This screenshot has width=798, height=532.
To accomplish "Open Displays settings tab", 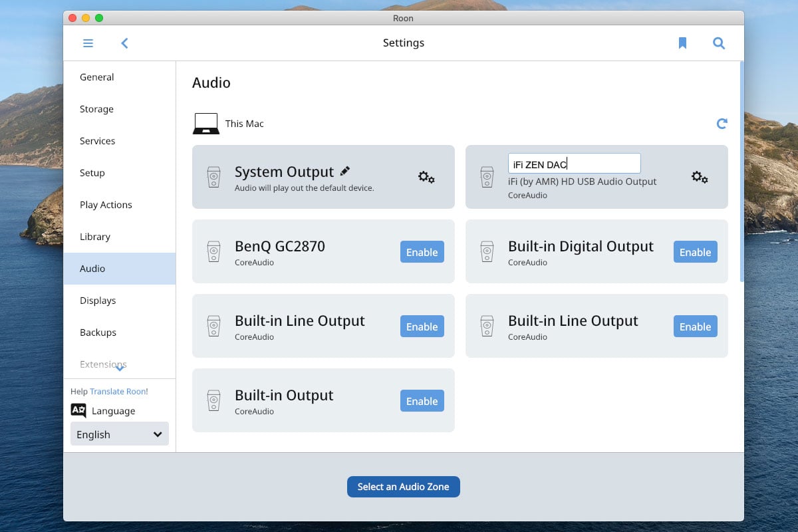I will pos(120,301).
